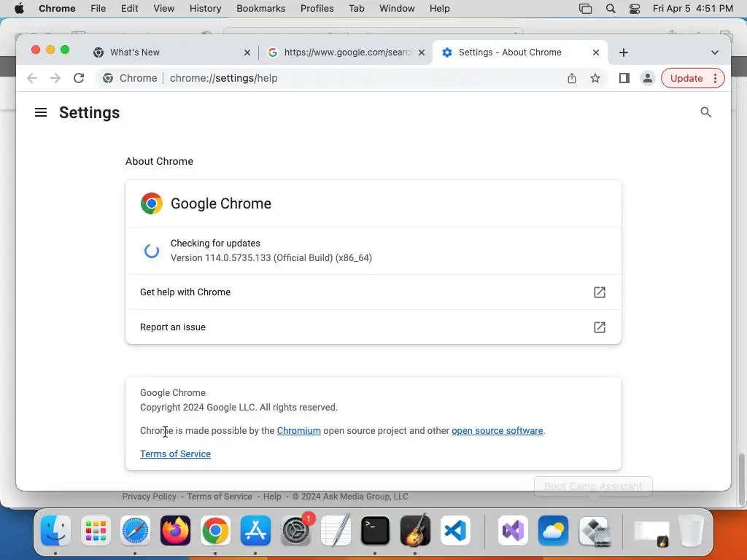The height and width of the screenshot is (560, 747).
Task: Click the Google Chrome logo icon
Action: [152, 203]
